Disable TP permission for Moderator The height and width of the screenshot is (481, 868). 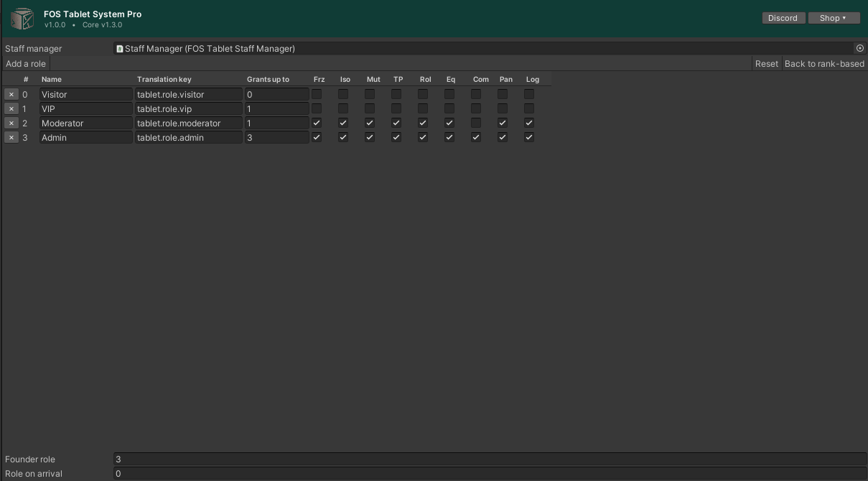pos(396,123)
